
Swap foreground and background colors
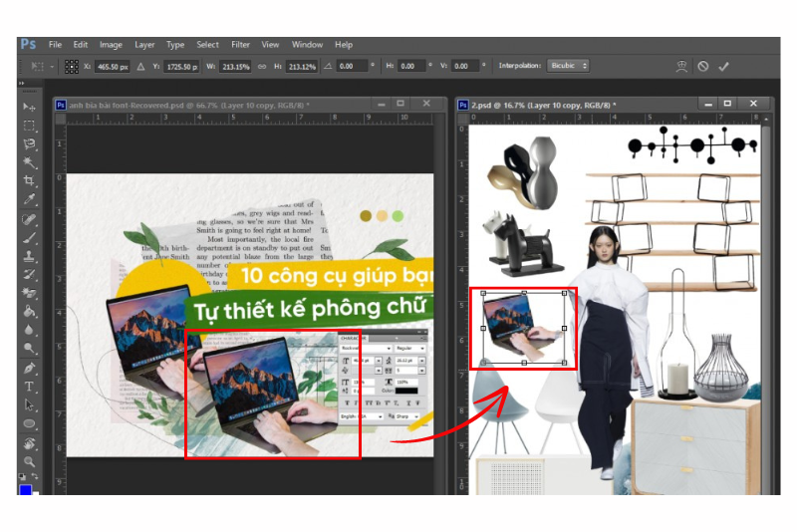coord(35,476)
